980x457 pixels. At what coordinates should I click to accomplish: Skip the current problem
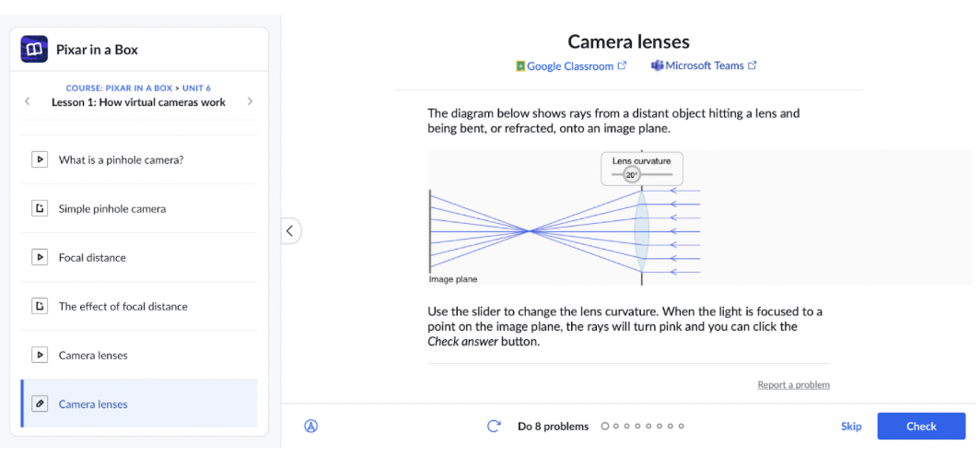(x=851, y=427)
